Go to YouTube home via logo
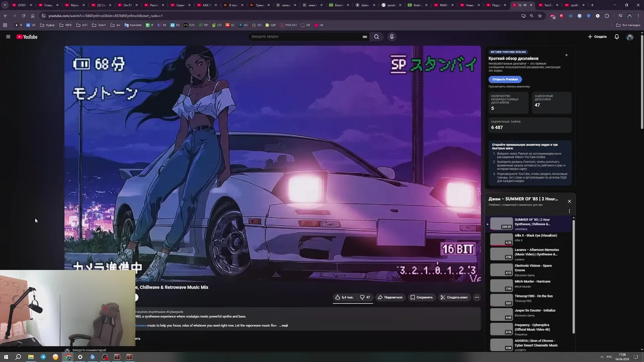 pyautogui.click(x=27, y=37)
